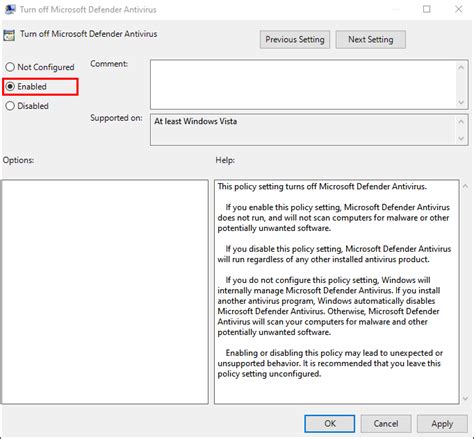Click Help pane scroll up arrow

(466, 186)
